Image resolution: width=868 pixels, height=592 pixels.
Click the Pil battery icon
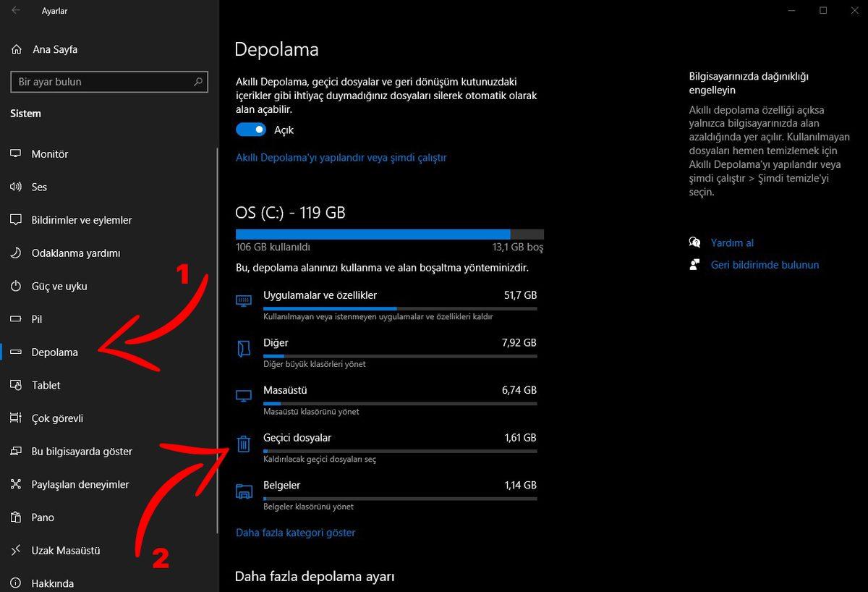[16, 318]
